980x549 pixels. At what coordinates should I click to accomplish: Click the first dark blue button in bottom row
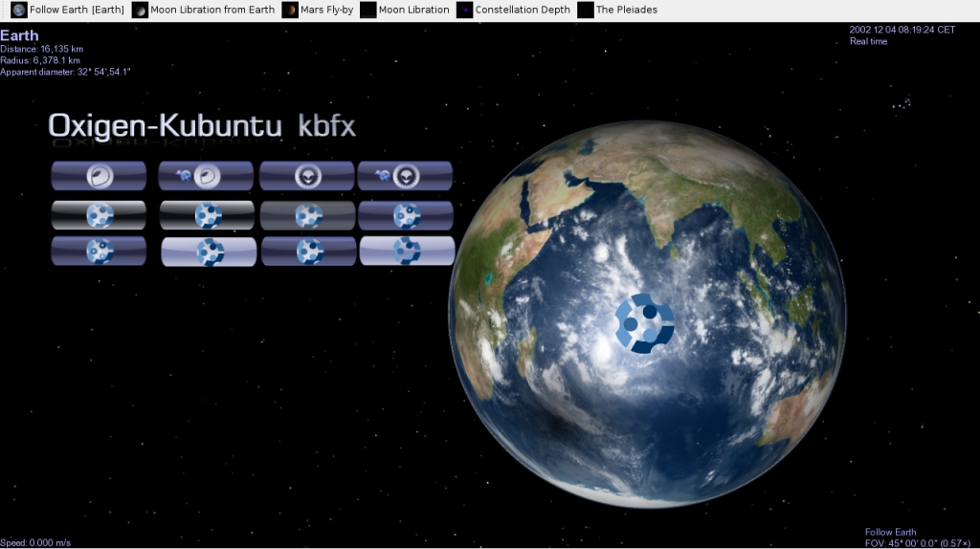pyautogui.click(x=99, y=252)
